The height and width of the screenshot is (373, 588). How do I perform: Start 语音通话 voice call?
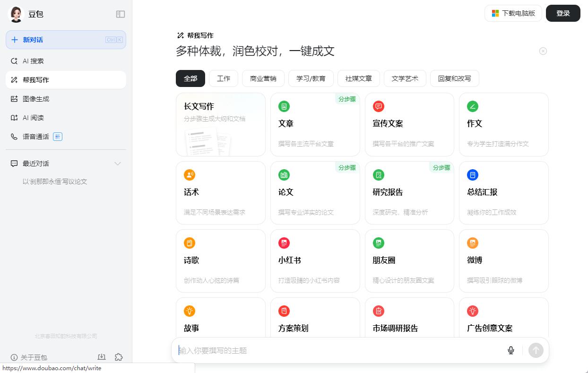[x=36, y=137]
